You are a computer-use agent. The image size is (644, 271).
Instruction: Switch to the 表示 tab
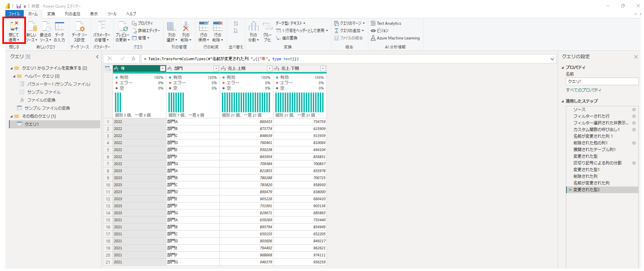coord(94,14)
